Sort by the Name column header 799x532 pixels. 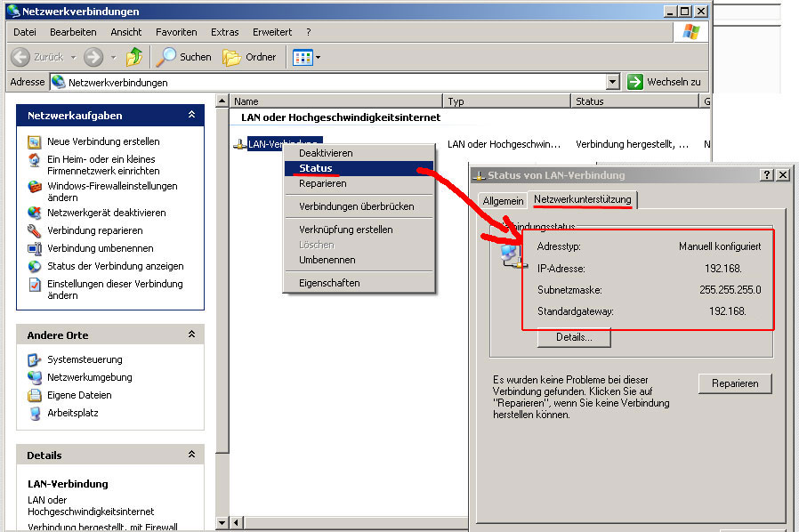point(335,101)
